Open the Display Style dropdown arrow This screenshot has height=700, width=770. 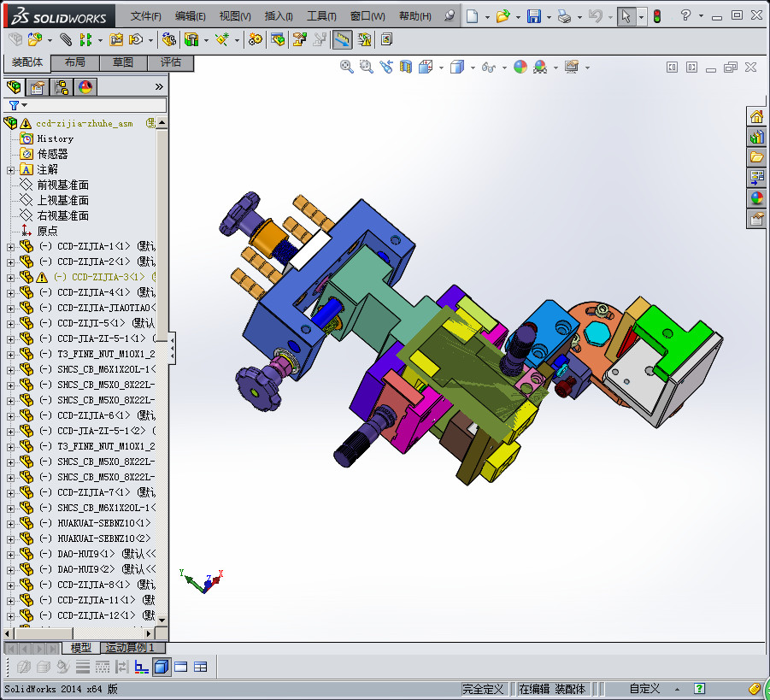pos(473,68)
